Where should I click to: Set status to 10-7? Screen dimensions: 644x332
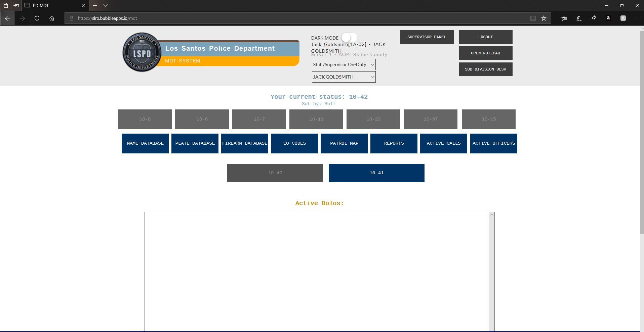259,119
